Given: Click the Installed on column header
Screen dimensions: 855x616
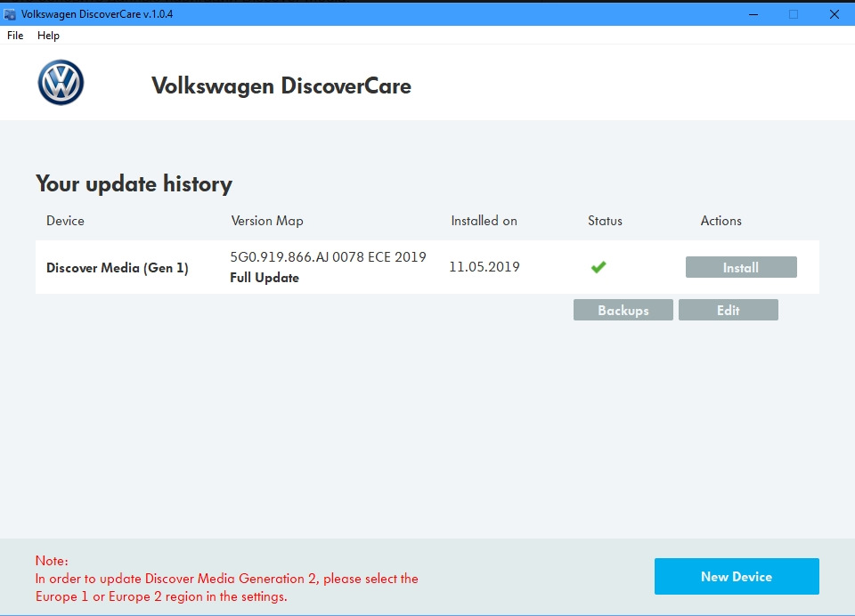Looking at the screenshot, I should pos(484,221).
